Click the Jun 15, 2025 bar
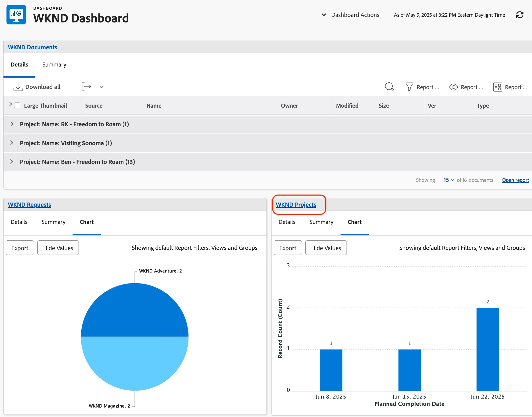Image resolution: width=532 pixels, height=417 pixels. 409,370
